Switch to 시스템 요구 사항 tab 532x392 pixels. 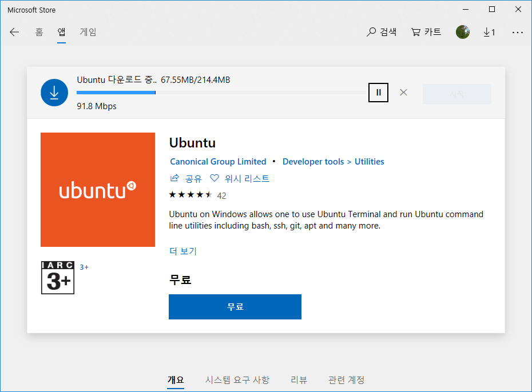(x=237, y=380)
